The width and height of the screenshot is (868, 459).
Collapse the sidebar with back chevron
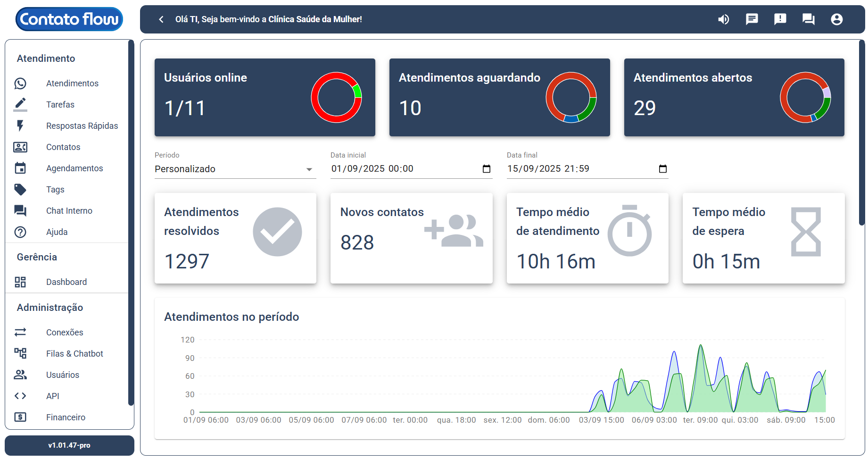click(161, 19)
